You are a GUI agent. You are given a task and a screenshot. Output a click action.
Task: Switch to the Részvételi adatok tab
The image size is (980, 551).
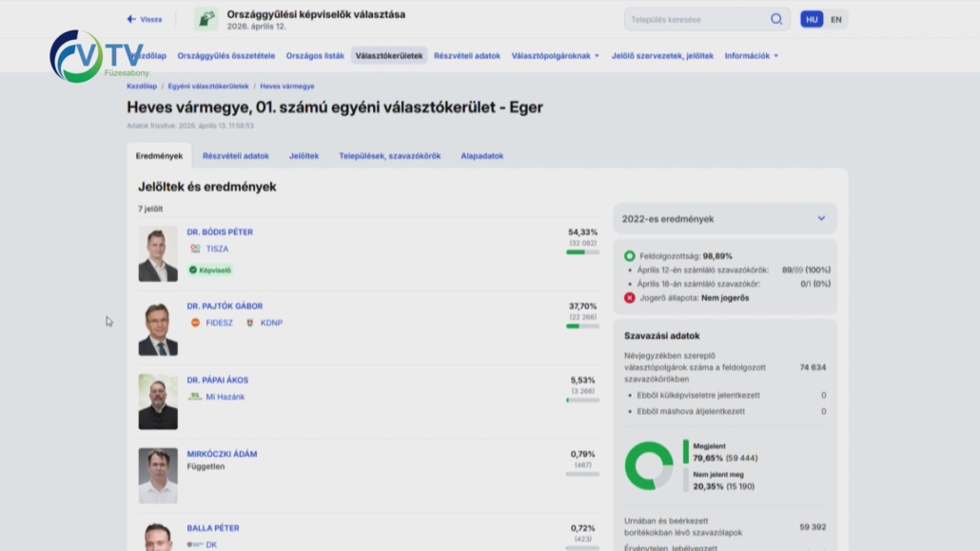point(235,156)
